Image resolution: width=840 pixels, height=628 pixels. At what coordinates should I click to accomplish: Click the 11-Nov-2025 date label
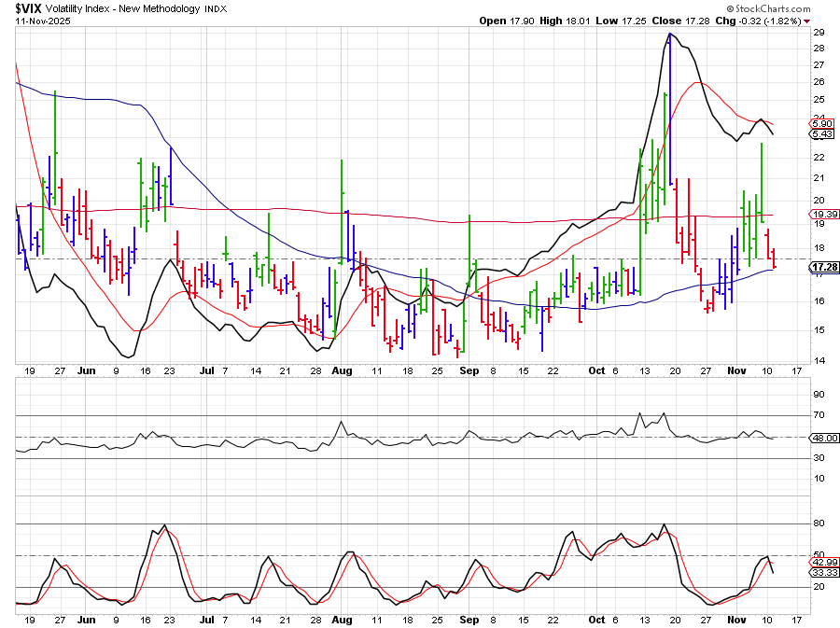click(41, 21)
